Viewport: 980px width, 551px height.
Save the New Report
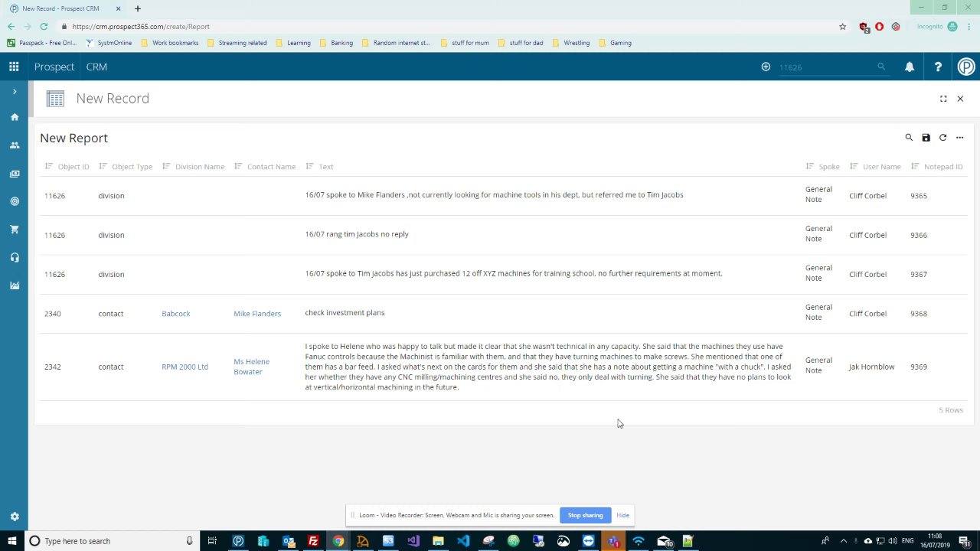[x=926, y=138]
